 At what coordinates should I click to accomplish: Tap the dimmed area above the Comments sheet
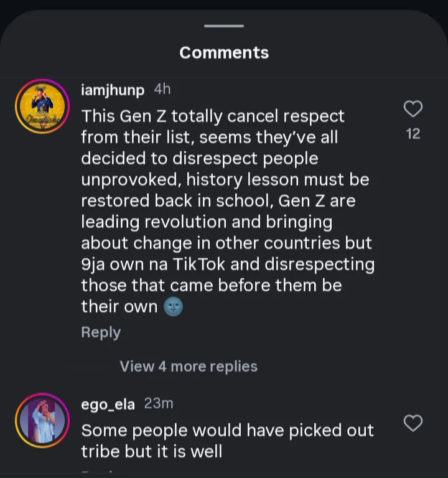(x=224, y=5)
